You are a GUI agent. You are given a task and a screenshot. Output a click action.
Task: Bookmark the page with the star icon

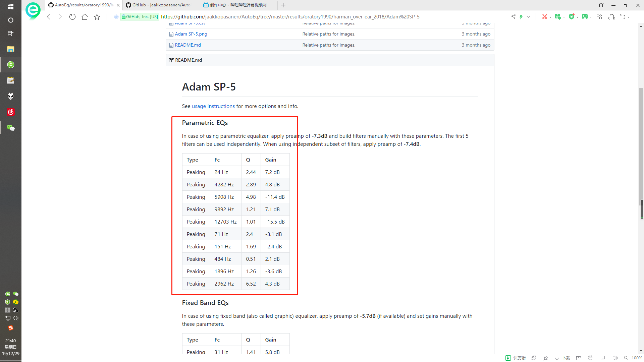(x=97, y=17)
